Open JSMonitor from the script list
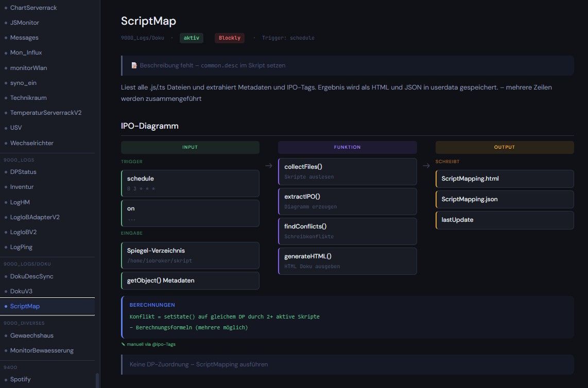Viewport: 588px width, 388px height. (x=24, y=23)
